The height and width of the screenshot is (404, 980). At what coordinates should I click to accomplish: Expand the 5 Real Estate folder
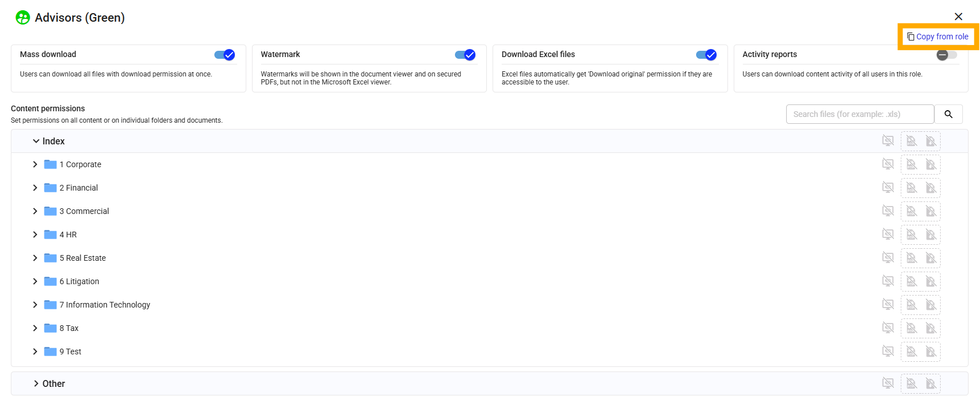35,258
